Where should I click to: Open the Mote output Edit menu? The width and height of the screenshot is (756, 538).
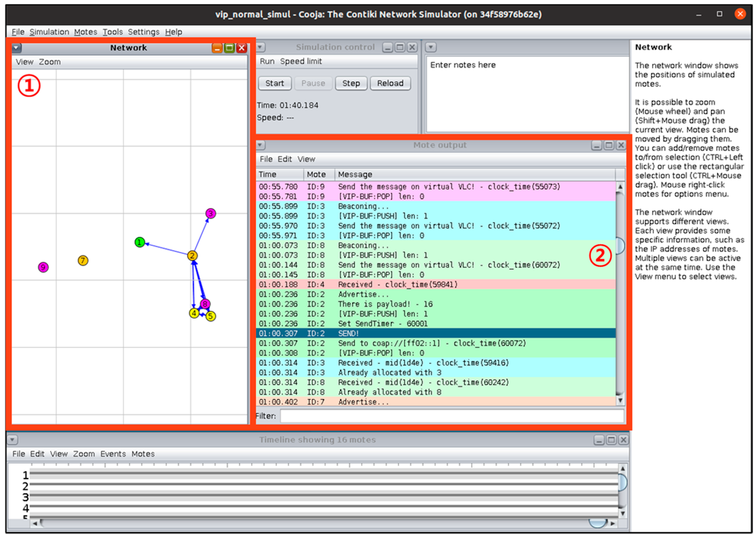point(284,159)
